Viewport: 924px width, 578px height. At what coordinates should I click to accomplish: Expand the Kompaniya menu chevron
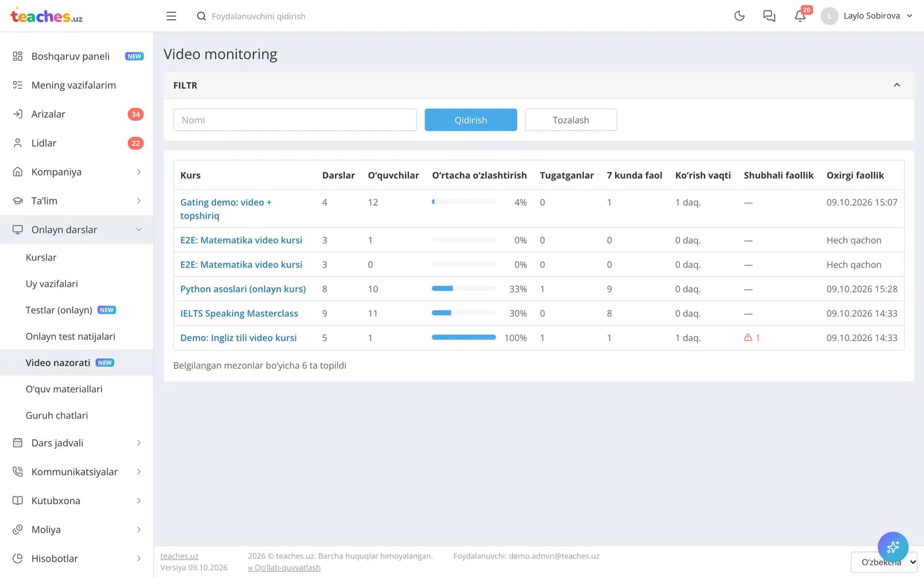139,172
